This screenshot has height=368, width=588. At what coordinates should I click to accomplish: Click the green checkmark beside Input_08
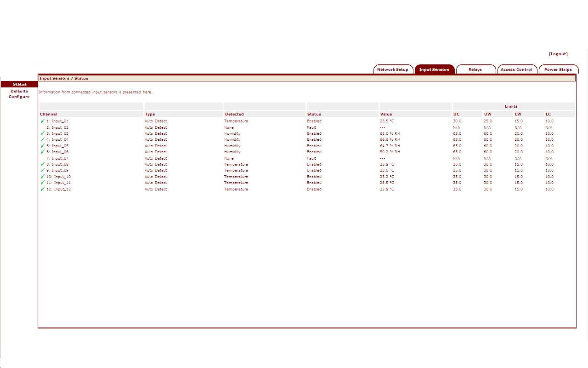43,164
